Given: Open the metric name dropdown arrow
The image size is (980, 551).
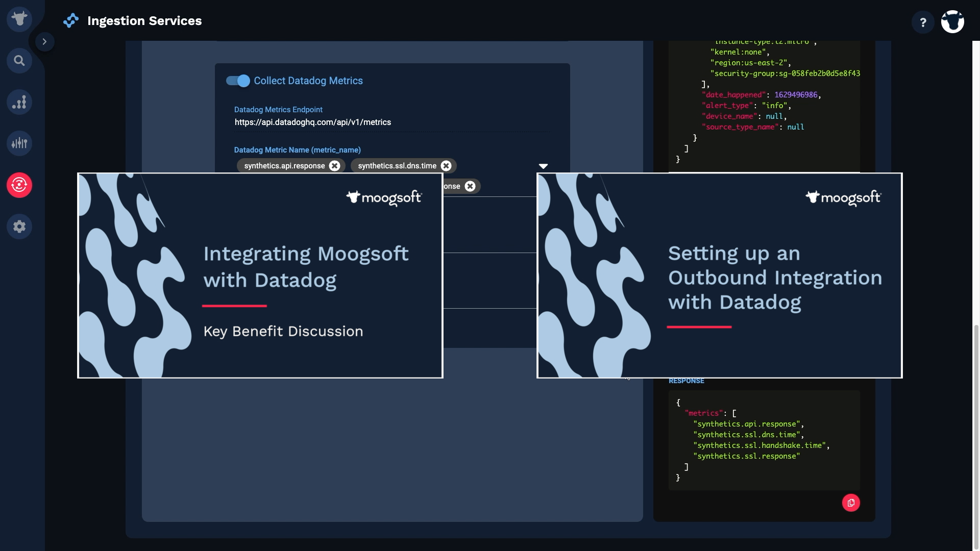Looking at the screenshot, I should [x=543, y=166].
